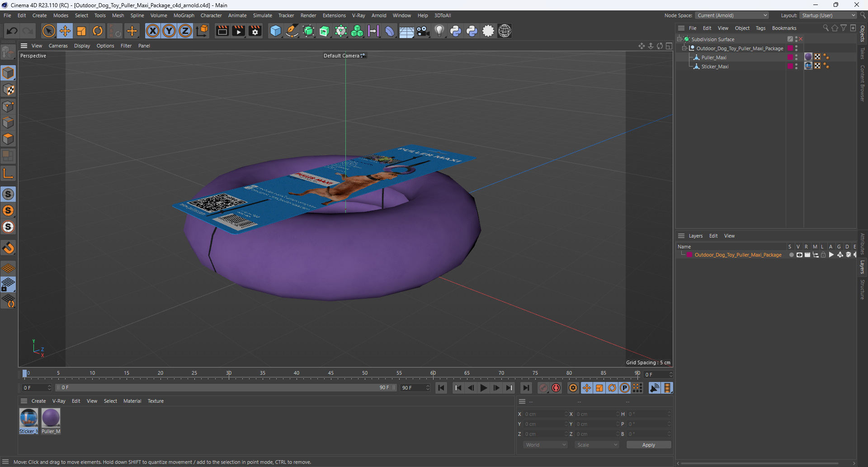This screenshot has height=467, width=868.
Task: Select Sticker_Maxi object in tree
Action: (715, 67)
